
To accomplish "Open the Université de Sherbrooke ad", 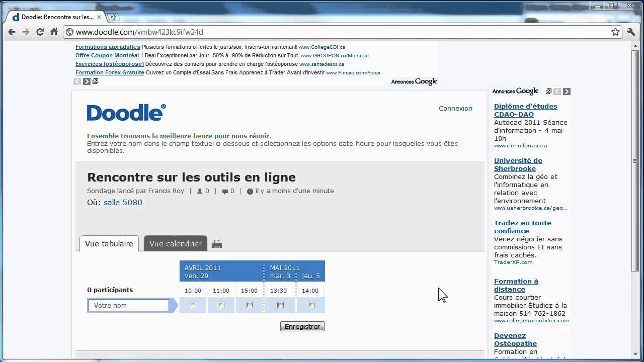I will [x=518, y=164].
